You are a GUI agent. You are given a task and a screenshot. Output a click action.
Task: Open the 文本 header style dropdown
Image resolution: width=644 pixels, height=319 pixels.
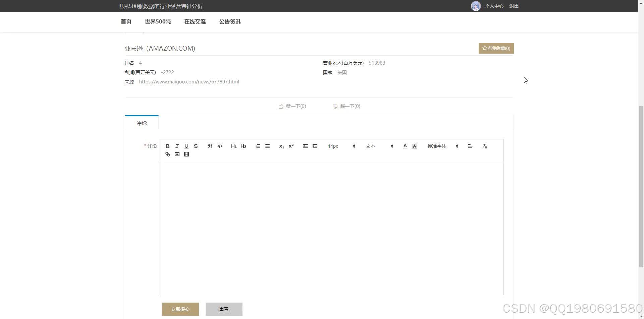[379, 146]
